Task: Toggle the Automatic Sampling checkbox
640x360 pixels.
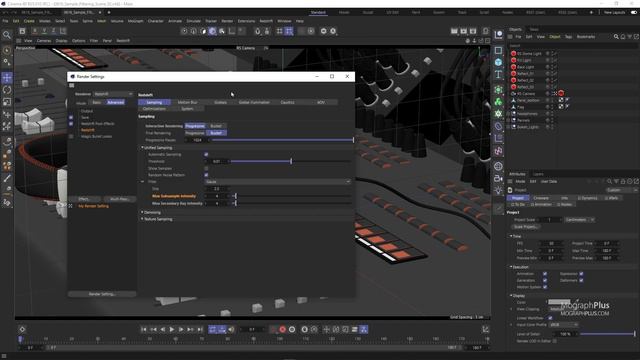Action: [206, 154]
